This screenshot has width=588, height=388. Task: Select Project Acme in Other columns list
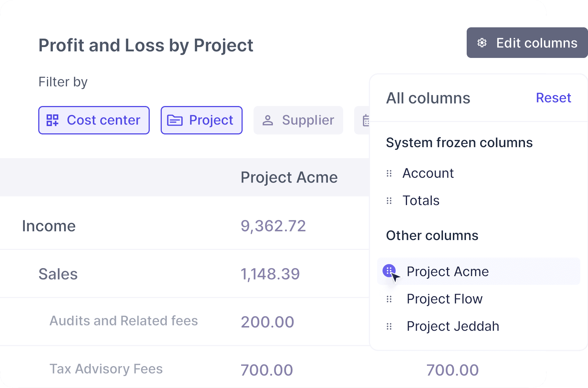click(447, 271)
